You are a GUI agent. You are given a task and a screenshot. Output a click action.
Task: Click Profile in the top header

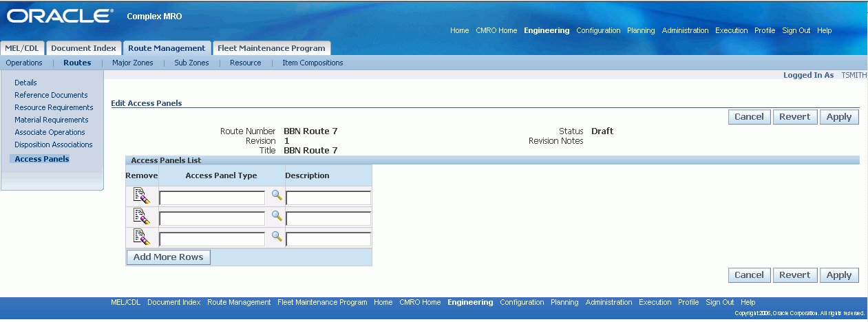tap(765, 30)
